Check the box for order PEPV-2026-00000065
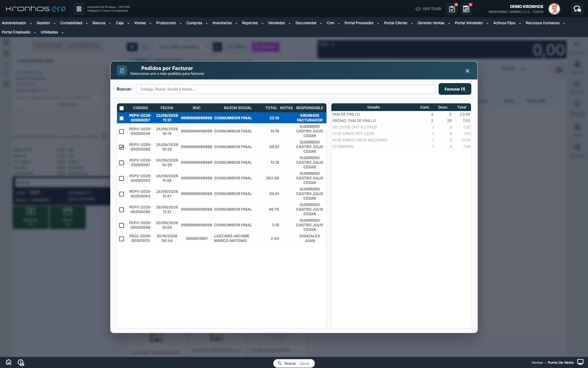Screen dimensions: 588x368 (x=122, y=210)
